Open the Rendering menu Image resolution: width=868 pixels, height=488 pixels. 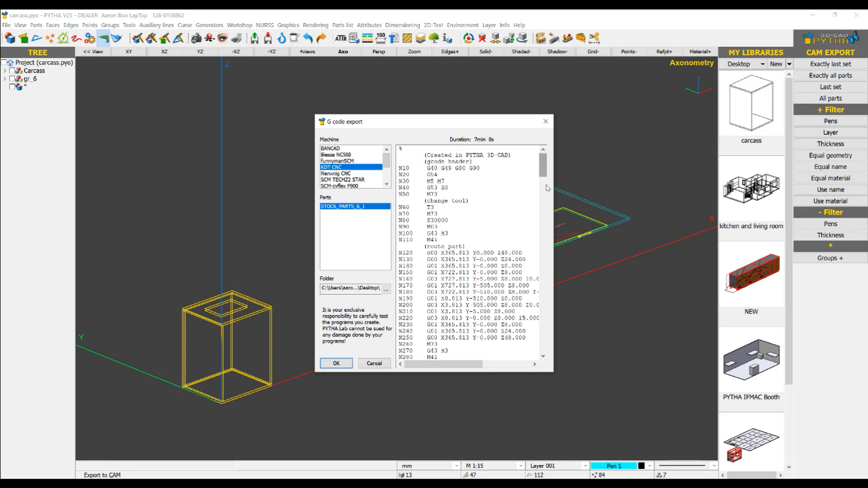[x=315, y=25]
